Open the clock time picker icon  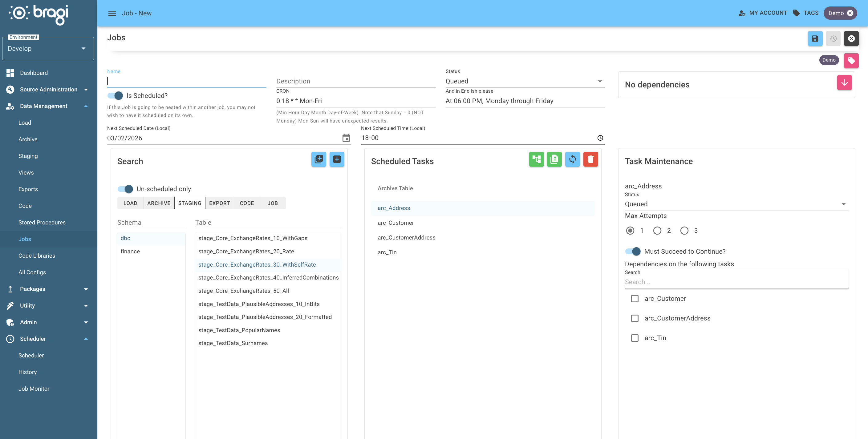(x=600, y=138)
